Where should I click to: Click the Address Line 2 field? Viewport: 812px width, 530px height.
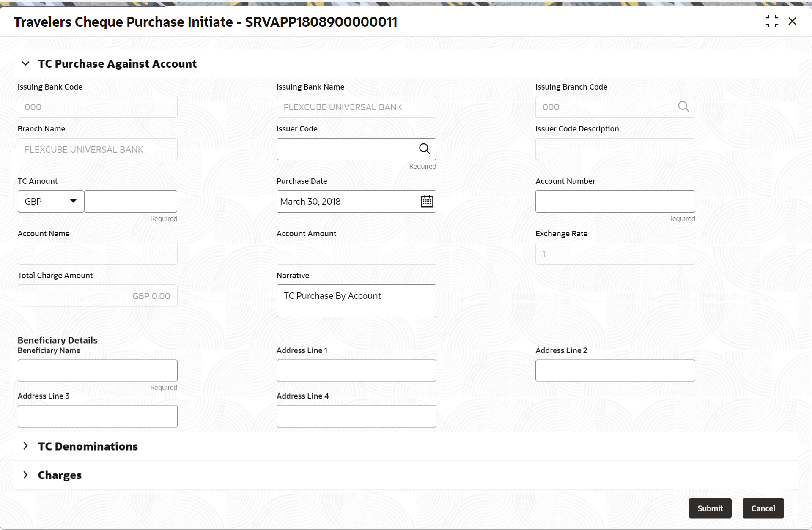click(614, 370)
